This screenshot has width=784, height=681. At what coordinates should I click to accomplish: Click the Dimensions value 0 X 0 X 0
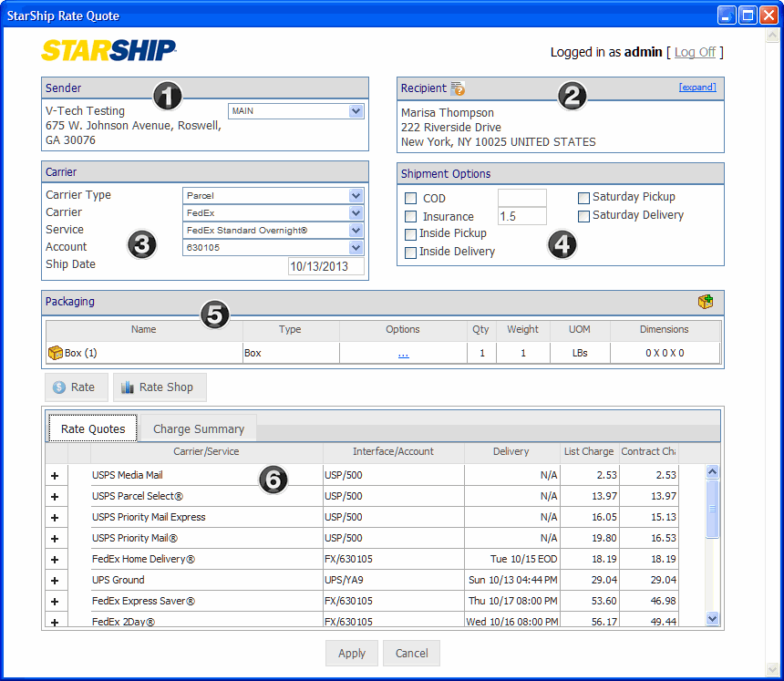[x=665, y=353]
